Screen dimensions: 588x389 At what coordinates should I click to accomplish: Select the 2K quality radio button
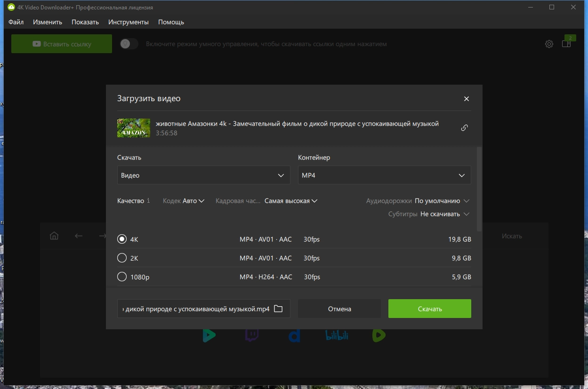click(122, 258)
